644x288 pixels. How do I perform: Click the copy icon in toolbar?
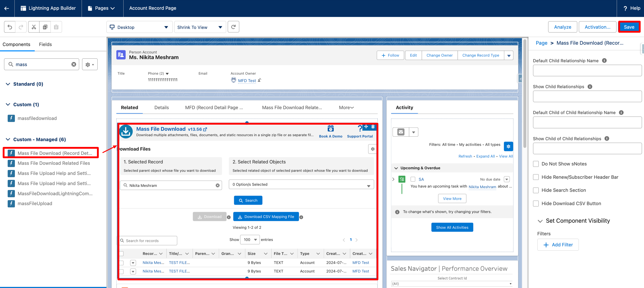pos(45,27)
